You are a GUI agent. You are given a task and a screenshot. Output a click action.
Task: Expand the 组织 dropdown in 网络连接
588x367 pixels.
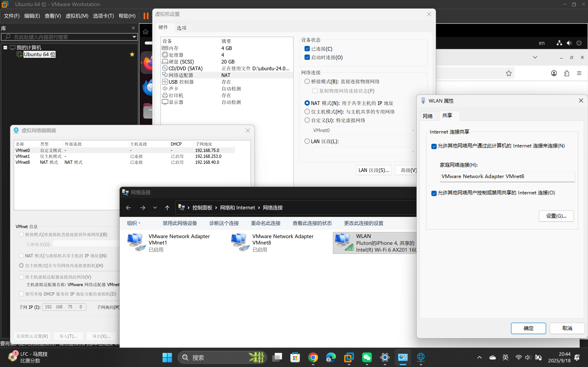click(x=133, y=223)
